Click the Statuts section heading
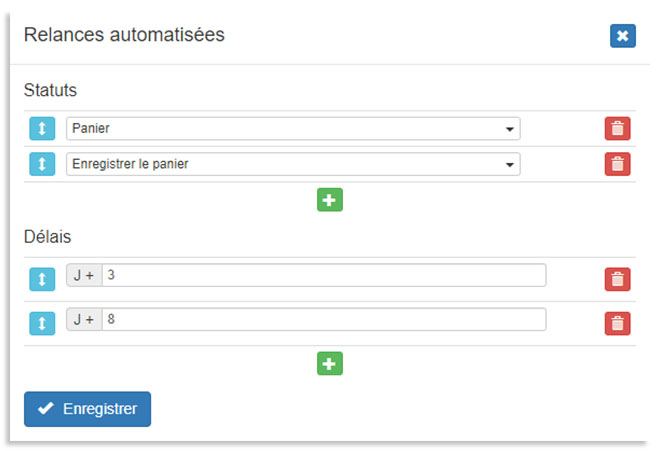The width and height of the screenshot is (660, 451). (50, 90)
